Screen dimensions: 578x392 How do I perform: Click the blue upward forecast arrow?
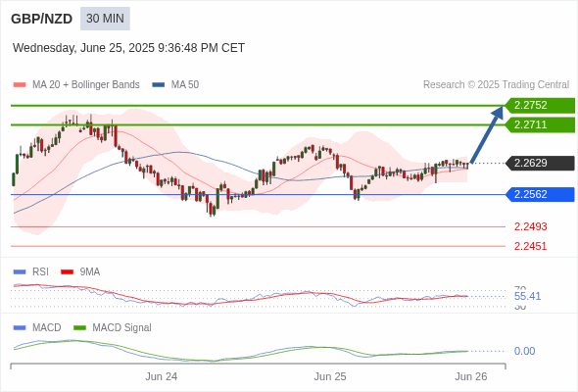click(487, 134)
